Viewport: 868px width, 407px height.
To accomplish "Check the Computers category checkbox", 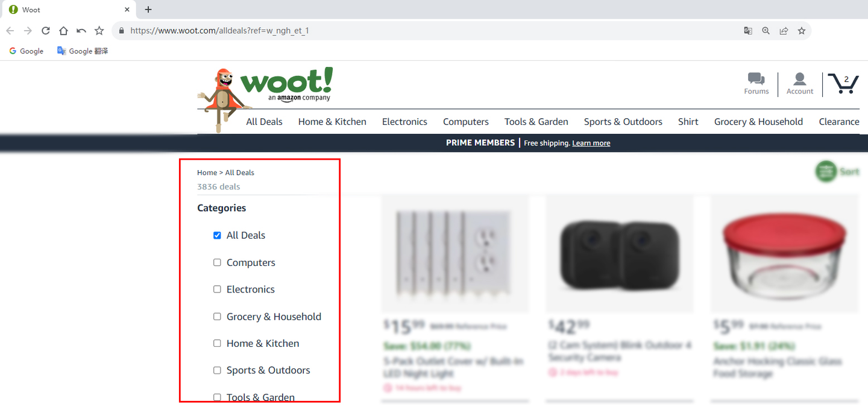I will tap(217, 262).
